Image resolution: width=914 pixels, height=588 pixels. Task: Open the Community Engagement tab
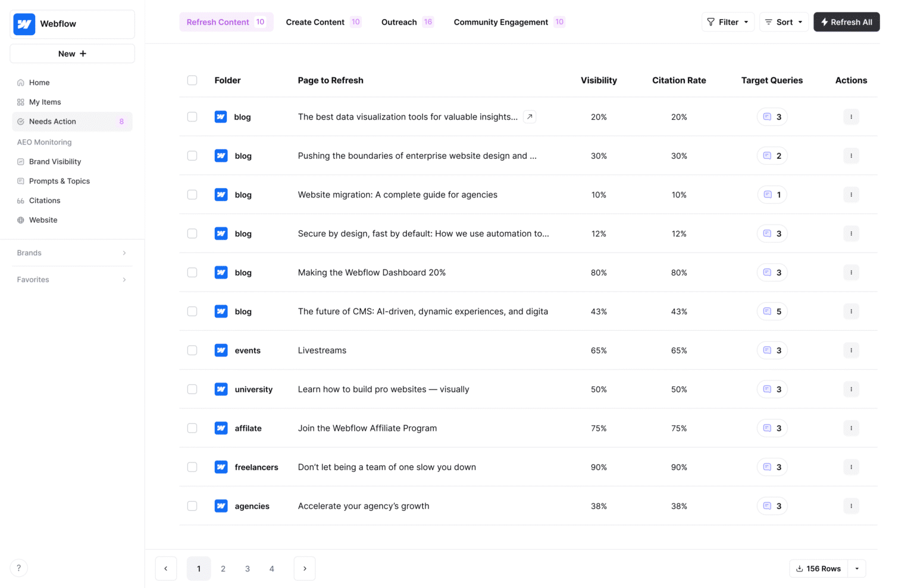click(501, 22)
